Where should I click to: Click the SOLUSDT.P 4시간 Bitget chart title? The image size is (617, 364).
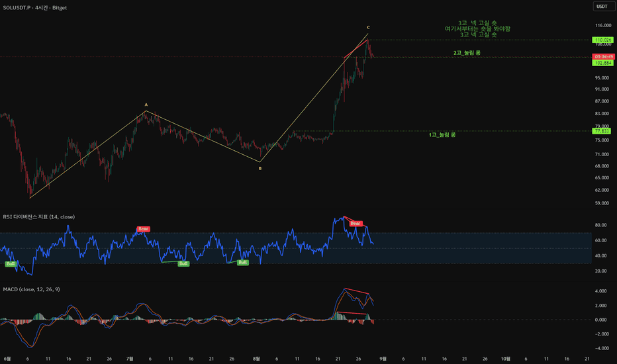coord(34,7)
